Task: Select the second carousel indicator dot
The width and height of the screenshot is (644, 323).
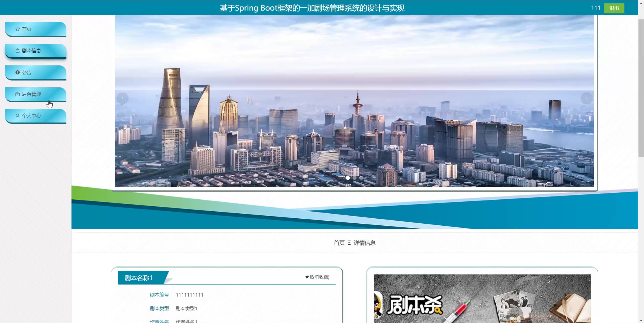Action: click(354, 178)
